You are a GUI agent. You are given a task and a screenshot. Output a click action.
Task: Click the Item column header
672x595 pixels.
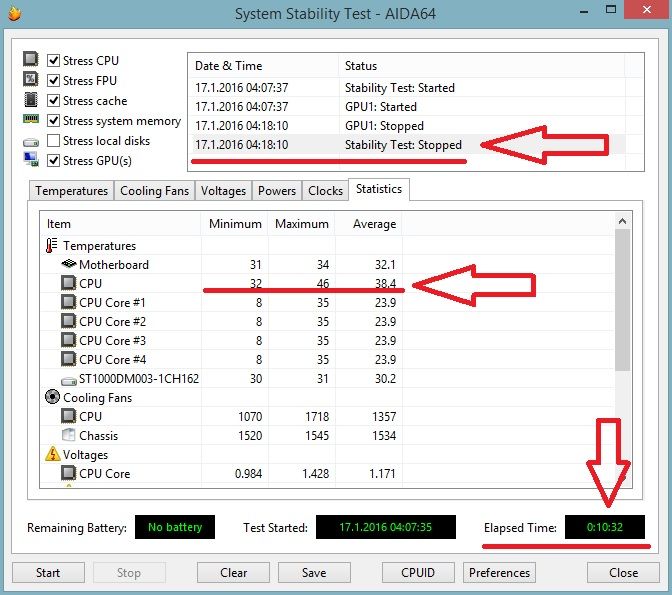(x=120, y=224)
